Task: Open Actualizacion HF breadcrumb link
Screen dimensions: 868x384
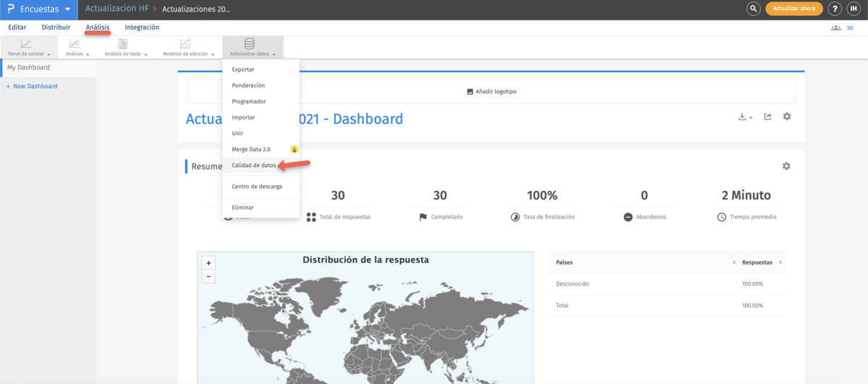Action: coord(117,9)
